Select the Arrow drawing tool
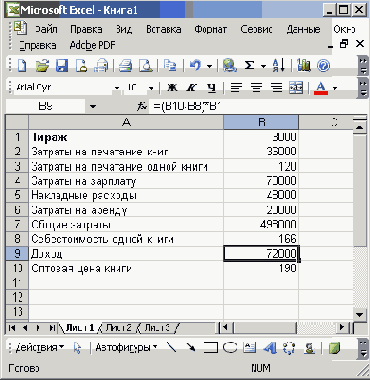The height and width of the screenshot is (380, 370). point(191,348)
